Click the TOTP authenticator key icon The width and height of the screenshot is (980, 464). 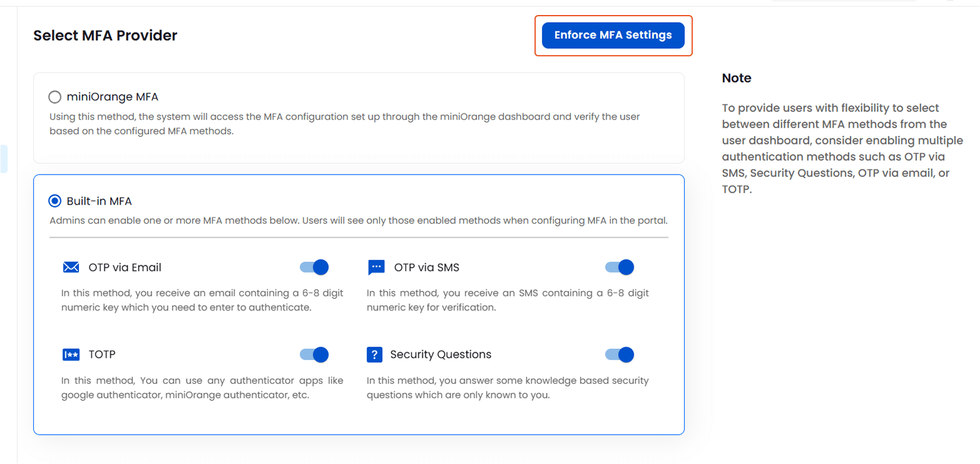71,355
